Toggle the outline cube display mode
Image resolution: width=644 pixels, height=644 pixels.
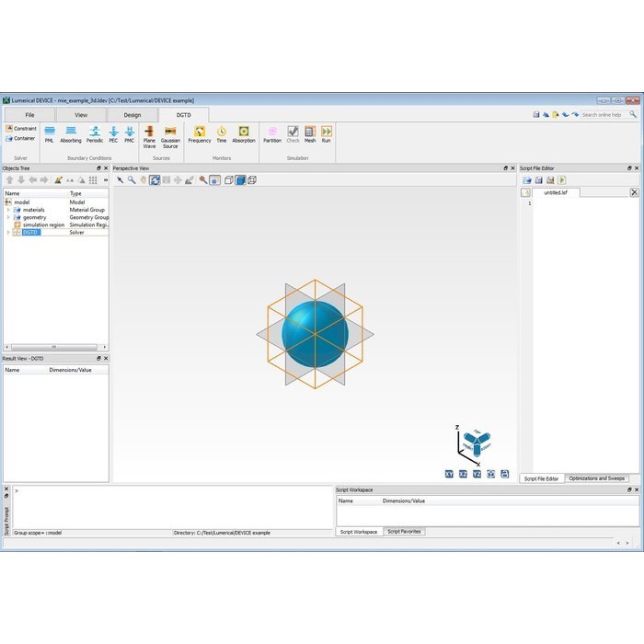click(229, 180)
